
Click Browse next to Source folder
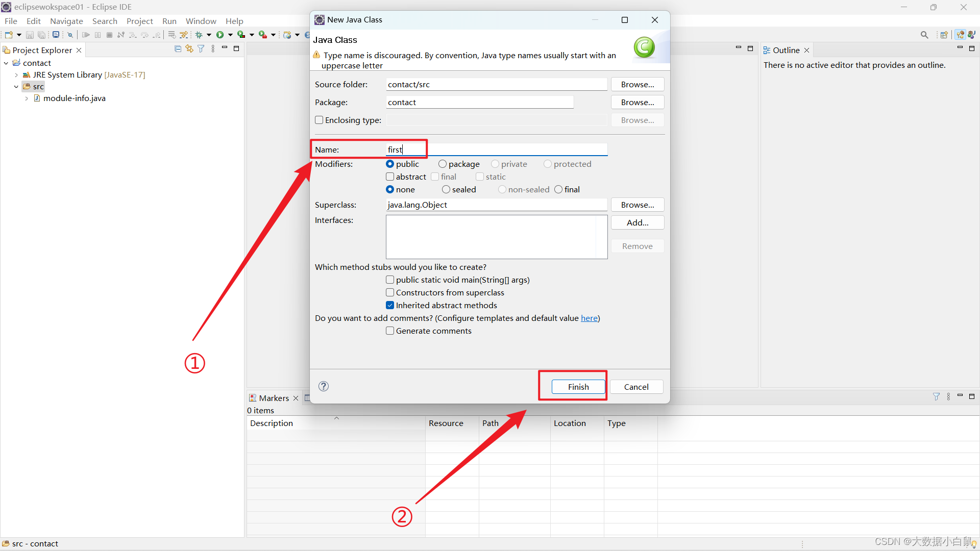pos(638,84)
